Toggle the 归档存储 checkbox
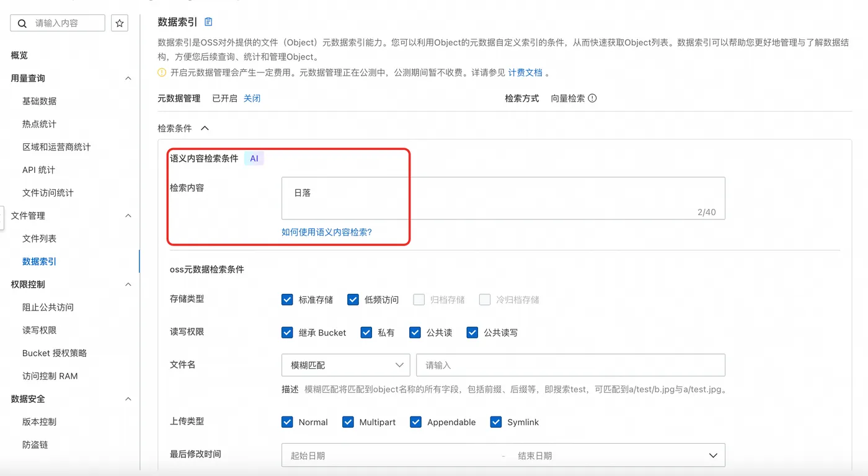 (x=419, y=299)
